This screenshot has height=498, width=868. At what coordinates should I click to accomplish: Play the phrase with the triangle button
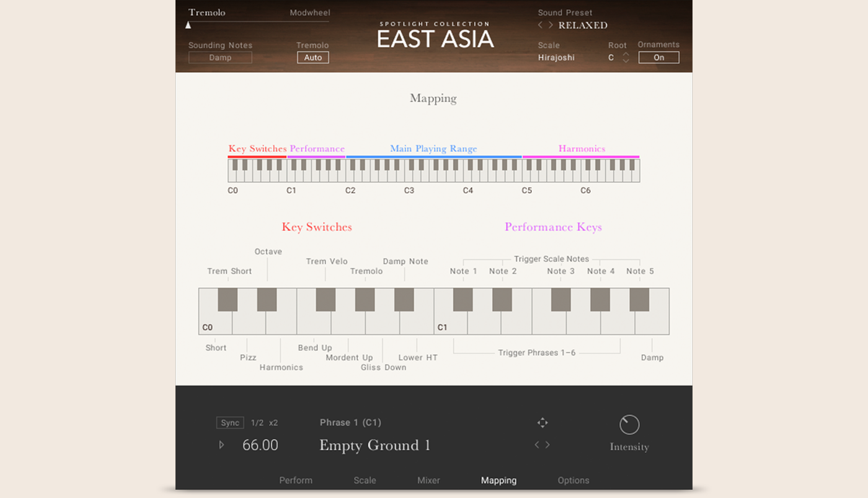(x=221, y=445)
